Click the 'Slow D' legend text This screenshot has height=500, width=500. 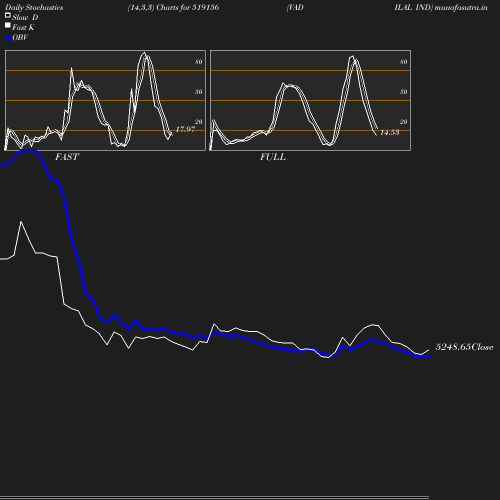[x=25, y=17]
